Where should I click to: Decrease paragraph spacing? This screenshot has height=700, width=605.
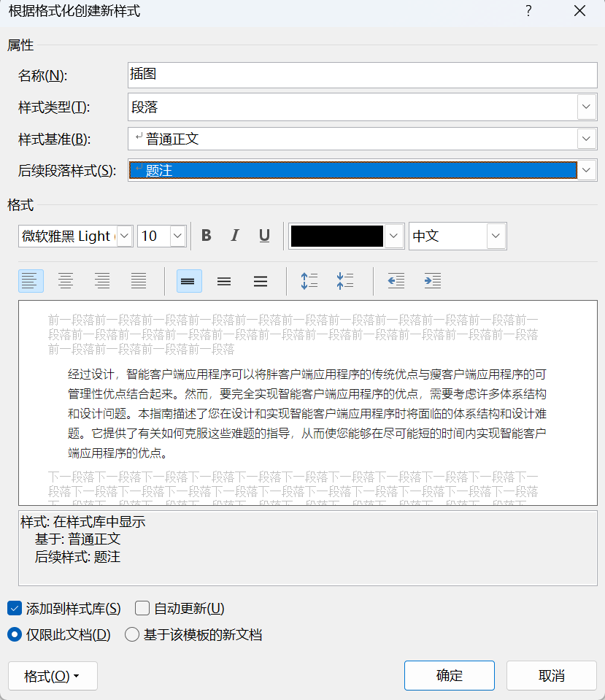click(x=344, y=281)
